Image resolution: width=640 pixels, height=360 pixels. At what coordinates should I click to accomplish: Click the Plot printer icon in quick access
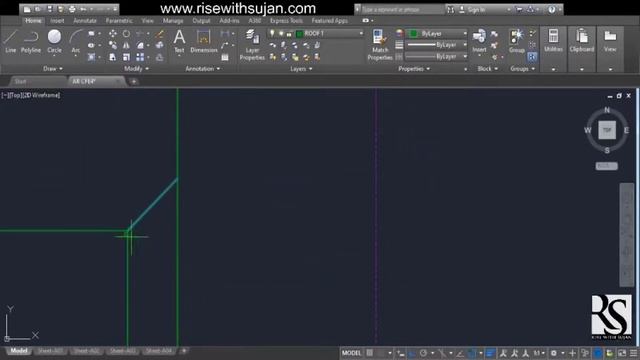coord(72,9)
